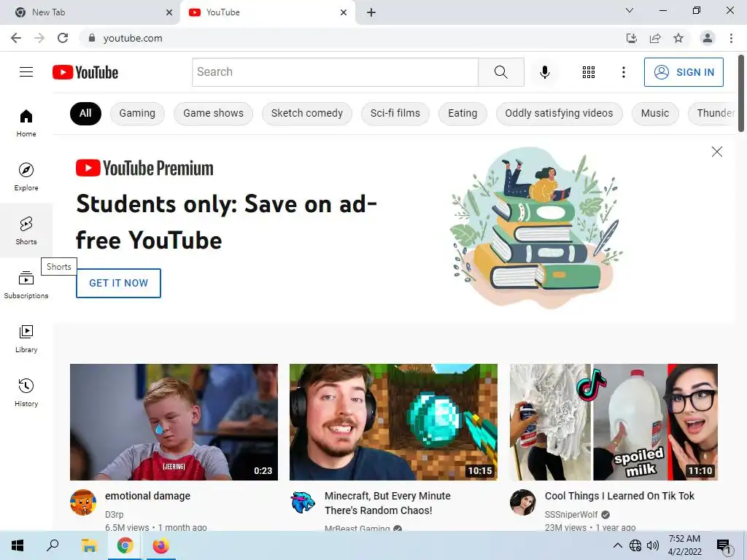Bookmark this page with star icon
This screenshot has height=560, width=747.
(x=678, y=38)
